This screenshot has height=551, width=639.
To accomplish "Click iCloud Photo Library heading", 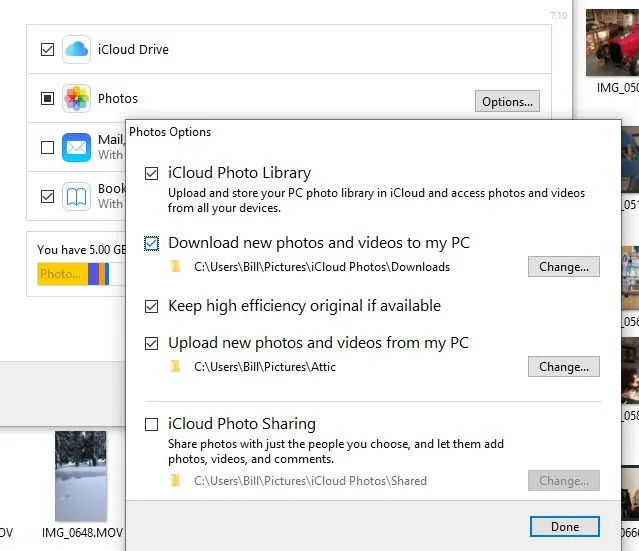I will pyautogui.click(x=240, y=173).
